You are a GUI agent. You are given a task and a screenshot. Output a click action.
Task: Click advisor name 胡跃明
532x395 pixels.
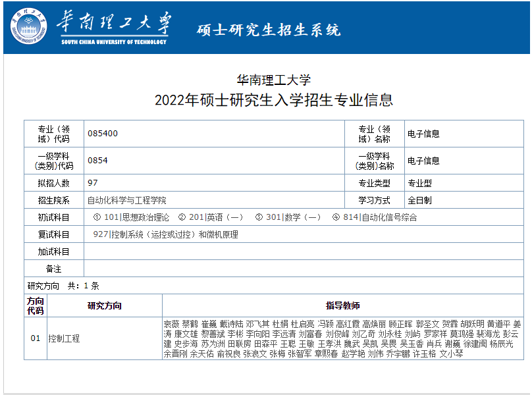(x=473, y=324)
